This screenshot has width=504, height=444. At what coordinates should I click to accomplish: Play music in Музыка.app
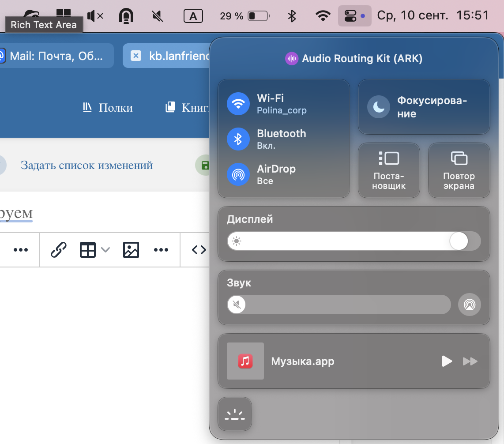447,361
